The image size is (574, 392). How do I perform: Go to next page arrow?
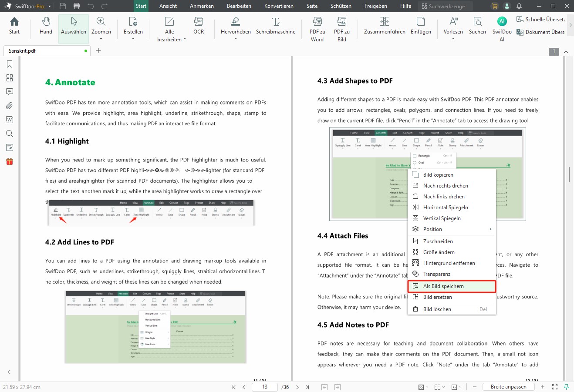point(297,387)
